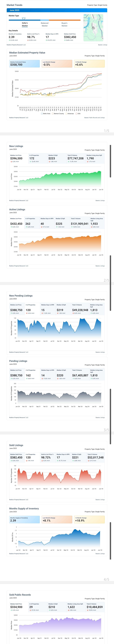Click down arrow beside 13% MoM

click(27, 461)
